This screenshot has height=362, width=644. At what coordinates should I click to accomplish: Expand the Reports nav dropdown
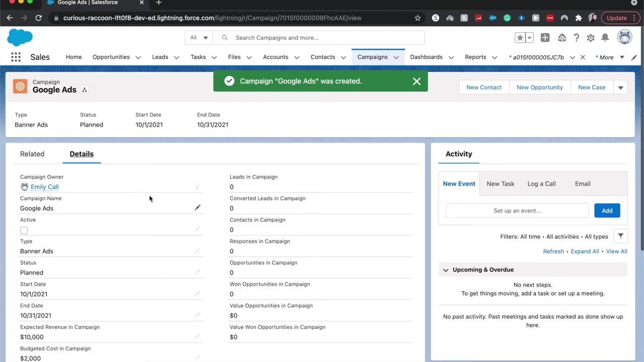pos(495,57)
